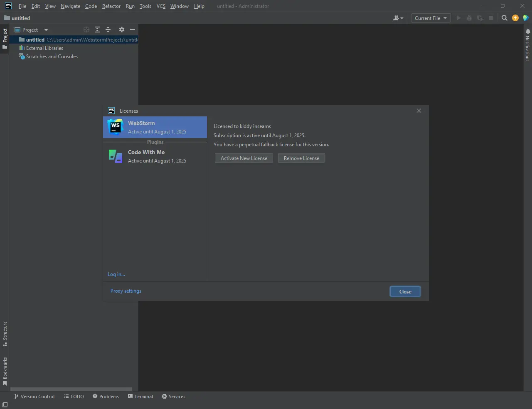This screenshot has height=409, width=532.
Task: Open the Tools menu
Action: [145, 6]
